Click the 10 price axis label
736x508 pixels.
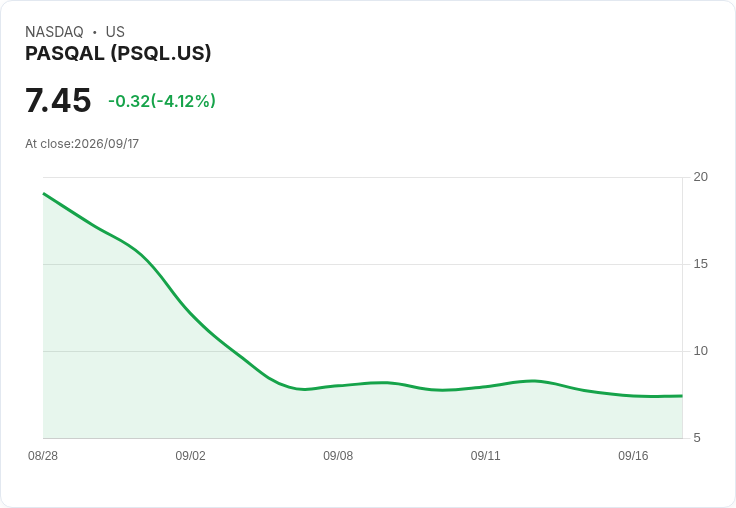[700, 351]
